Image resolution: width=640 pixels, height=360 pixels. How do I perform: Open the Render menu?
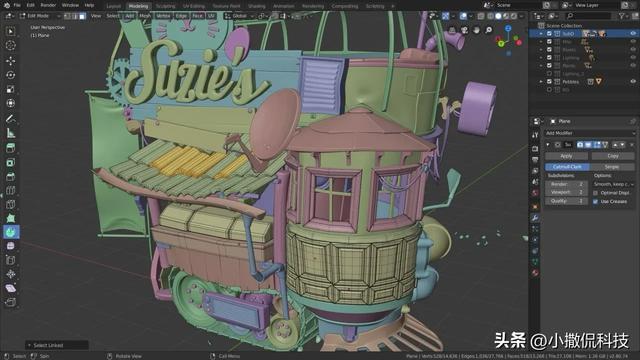coord(48,5)
